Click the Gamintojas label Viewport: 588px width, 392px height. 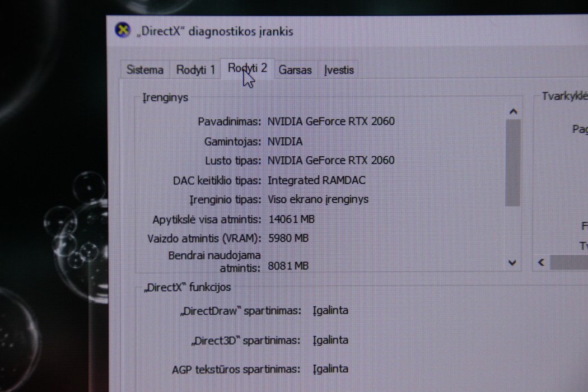pos(232,142)
